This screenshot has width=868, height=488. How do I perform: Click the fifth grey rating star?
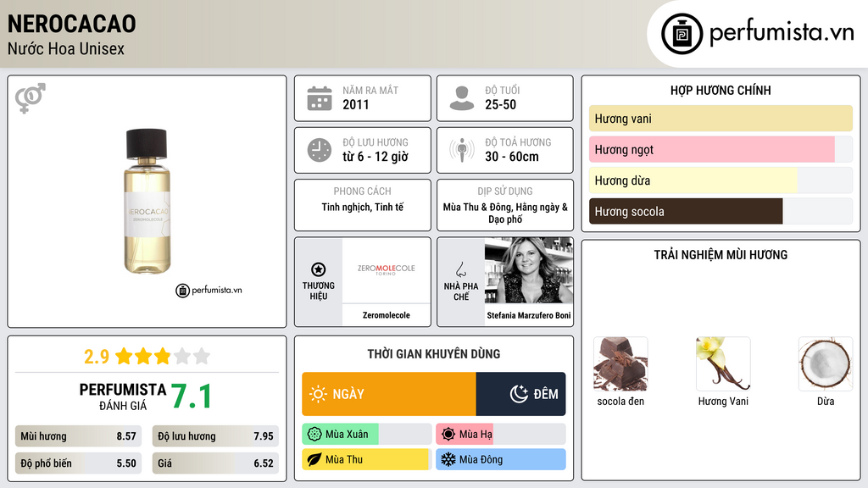pos(202,356)
